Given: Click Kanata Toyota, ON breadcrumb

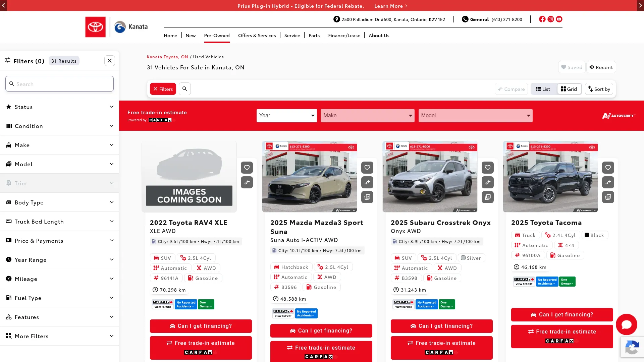Looking at the screenshot, I should click(x=167, y=57).
